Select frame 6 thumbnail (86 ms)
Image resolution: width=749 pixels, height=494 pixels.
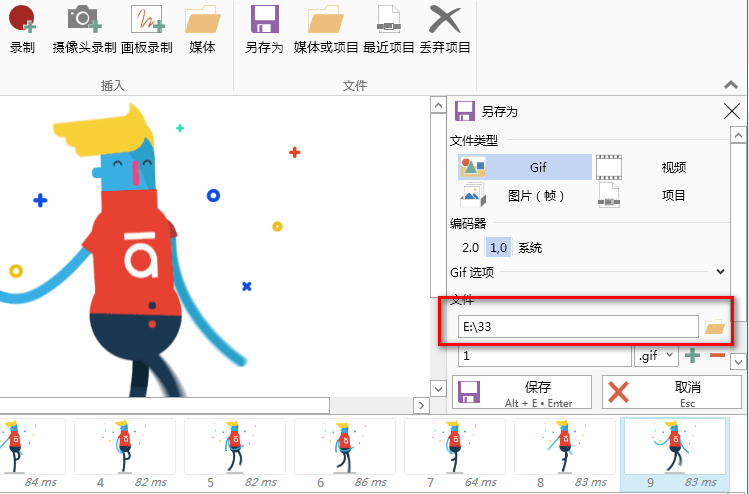pyautogui.click(x=344, y=453)
